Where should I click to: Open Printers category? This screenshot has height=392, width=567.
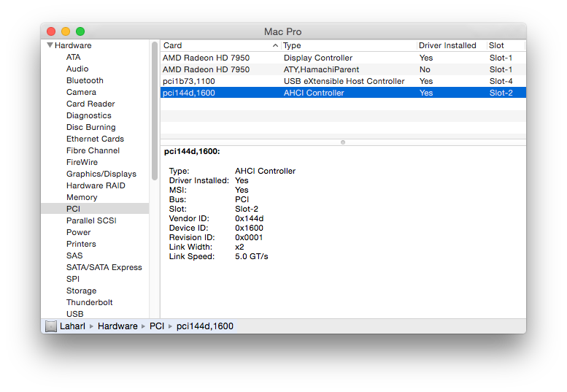point(81,244)
